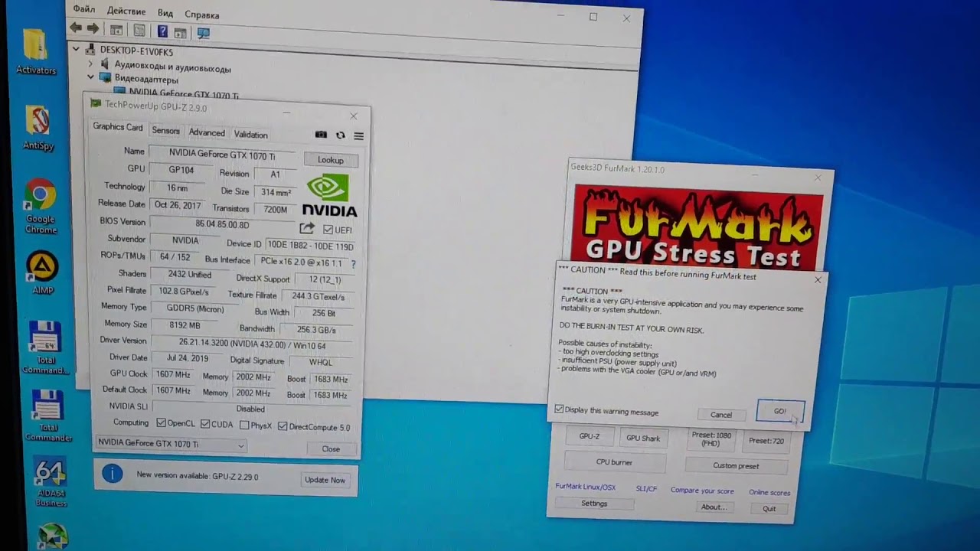Open the lower Total Commander desktop icon
This screenshot has width=980, height=551.
(47, 416)
